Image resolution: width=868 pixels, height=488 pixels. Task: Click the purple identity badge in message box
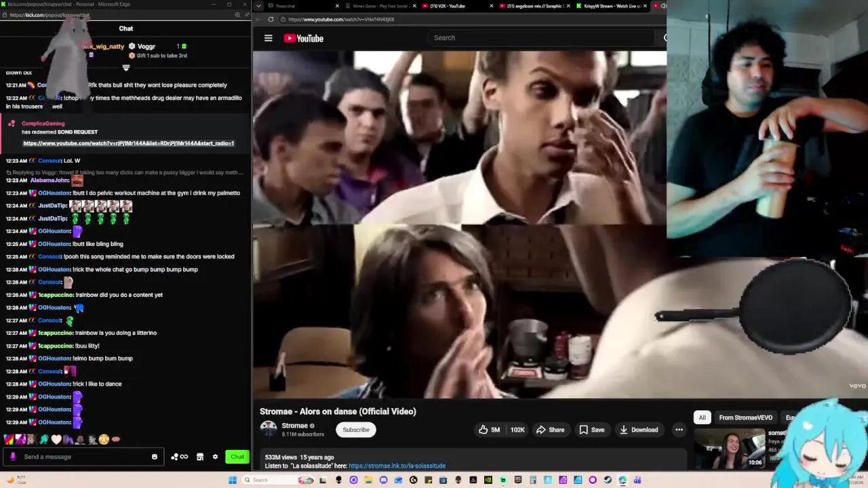click(x=13, y=457)
